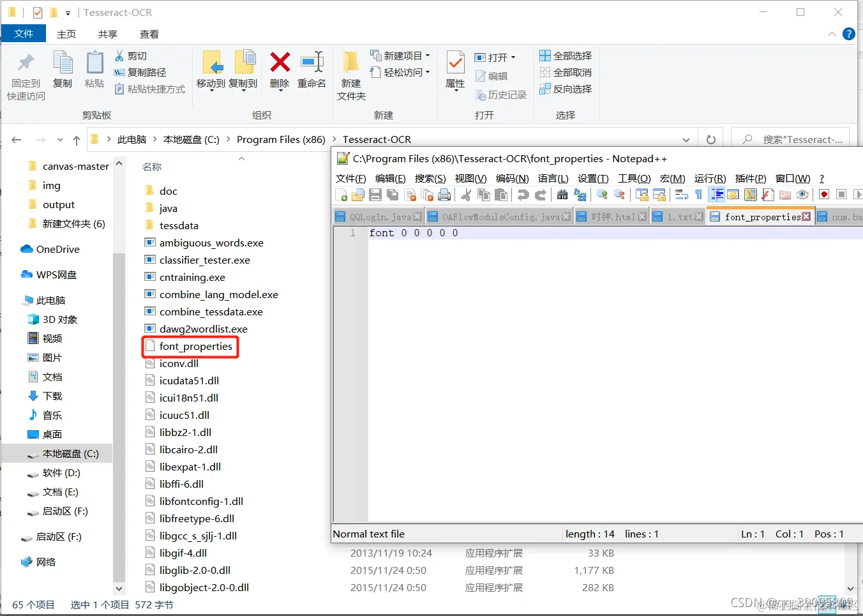863x616 pixels.
Task: Click name column header in file list
Action: (x=152, y=167)
